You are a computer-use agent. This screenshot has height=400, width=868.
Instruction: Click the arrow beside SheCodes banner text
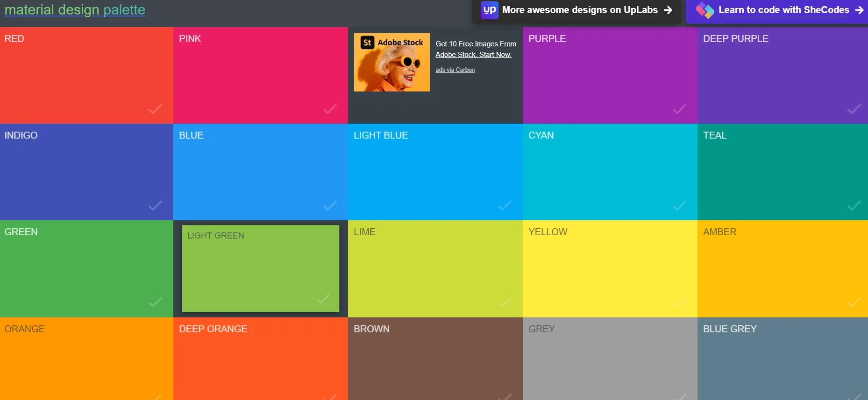click(860, 10)
